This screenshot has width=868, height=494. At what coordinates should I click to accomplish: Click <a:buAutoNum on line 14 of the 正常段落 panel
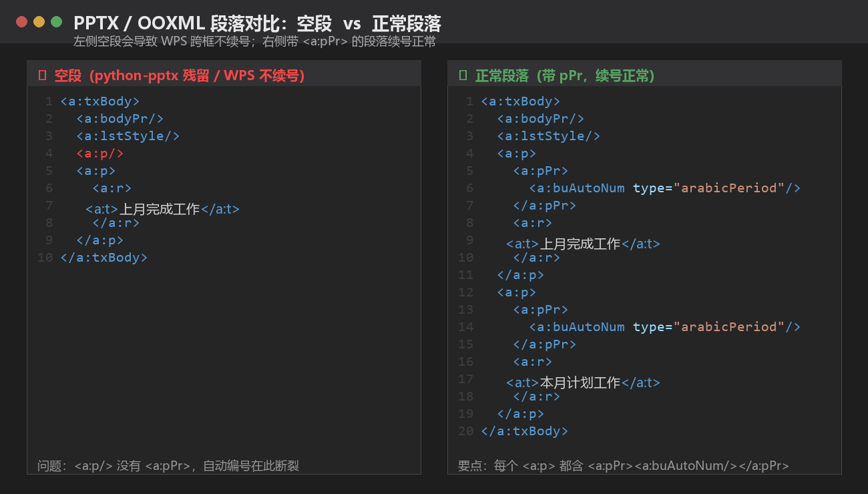coord(577,327)
